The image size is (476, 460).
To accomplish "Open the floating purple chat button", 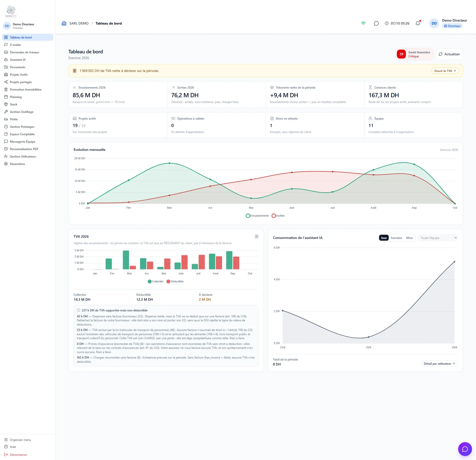I will tap(465, 449).
